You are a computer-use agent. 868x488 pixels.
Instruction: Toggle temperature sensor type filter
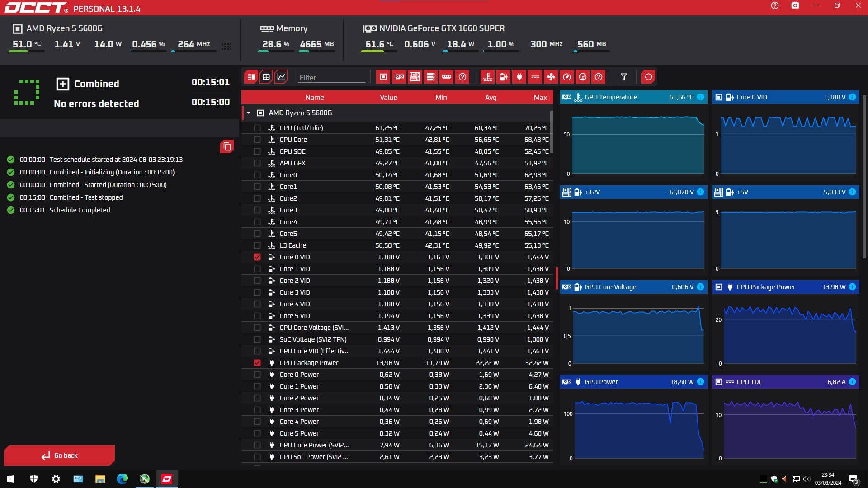pos(488,77)
